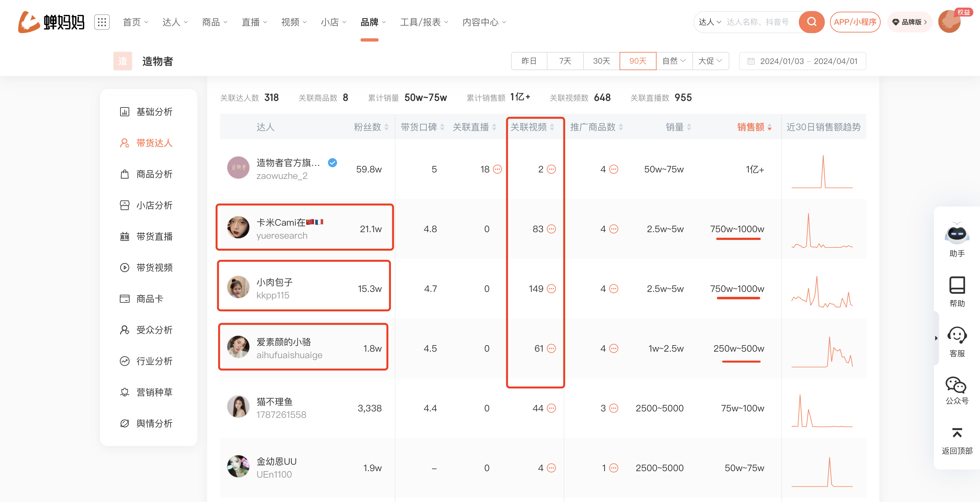Screen dimensions: 980x502
Task: Toggle 粉丝数 sort order
Action: point(386,127)
